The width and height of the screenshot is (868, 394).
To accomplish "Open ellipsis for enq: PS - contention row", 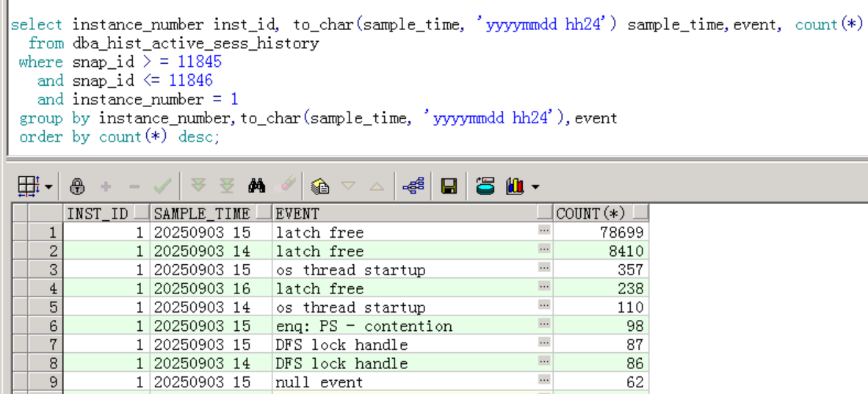I will pos(545,324).
